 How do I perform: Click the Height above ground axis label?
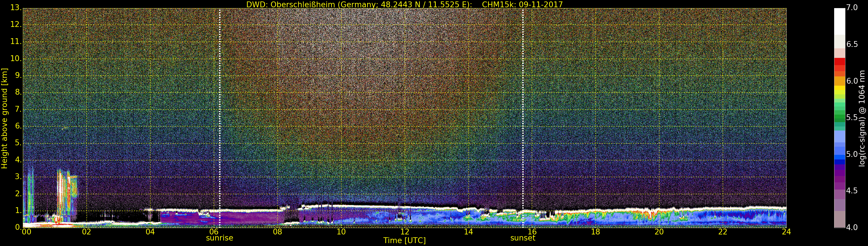[x=4, y=118]
